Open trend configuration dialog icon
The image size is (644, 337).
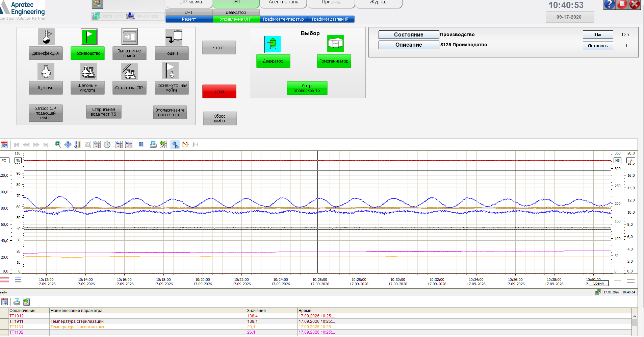tap(4, 145)
